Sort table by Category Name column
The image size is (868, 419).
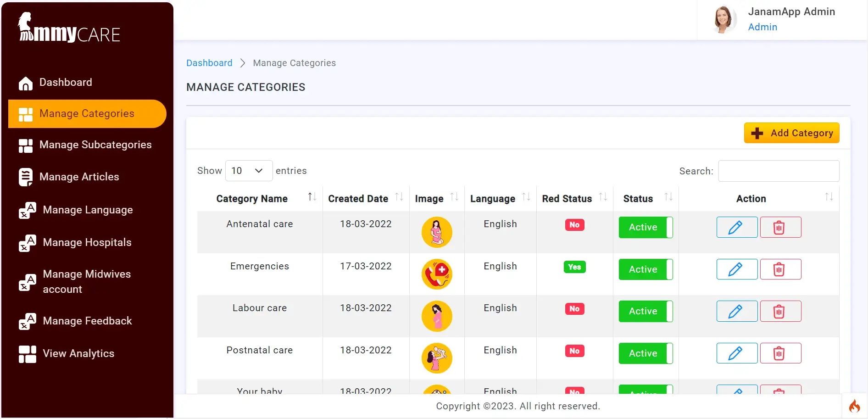coord(251,198)
